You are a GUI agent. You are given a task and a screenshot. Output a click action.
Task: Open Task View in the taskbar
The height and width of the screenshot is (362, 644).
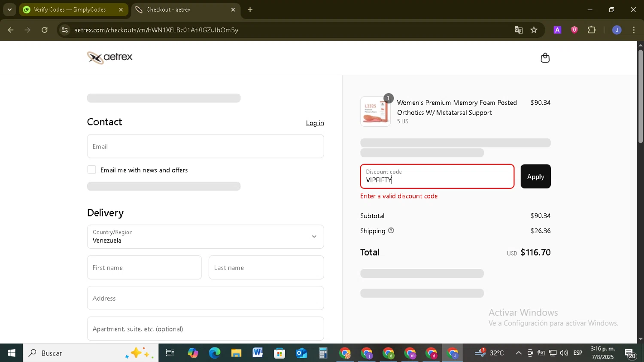pyautogui.click(x=170, y=353)
